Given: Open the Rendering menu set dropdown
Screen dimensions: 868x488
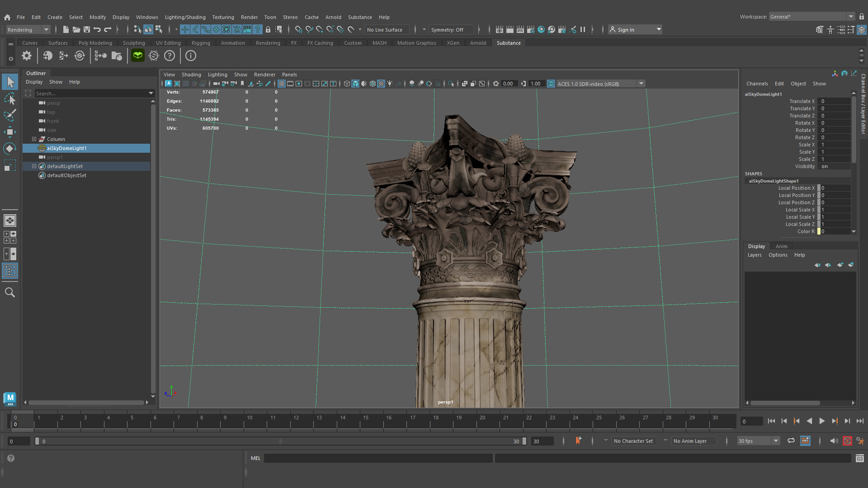Looking at the screenshot, I should (46, 30).
